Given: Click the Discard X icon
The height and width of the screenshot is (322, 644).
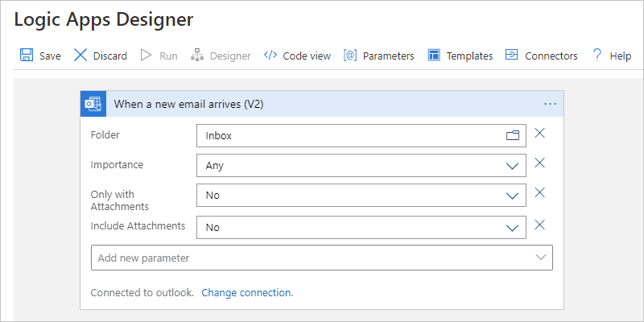Looking at the screenshot, I should coord(80,55).
